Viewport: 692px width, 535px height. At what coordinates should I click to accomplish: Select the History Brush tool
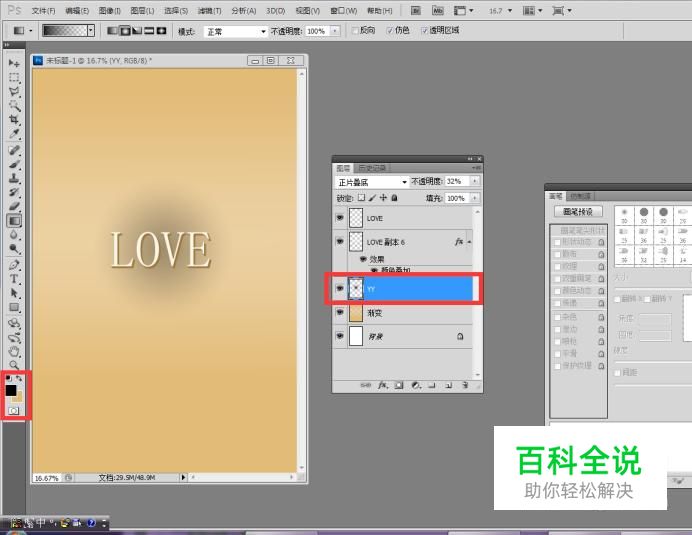pos(14,192)
